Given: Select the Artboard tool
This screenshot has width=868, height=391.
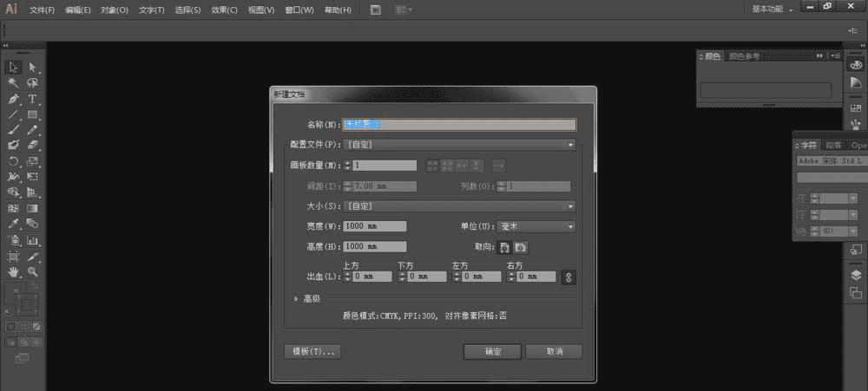Looking at the screenshot, I should tap(14, 257).
